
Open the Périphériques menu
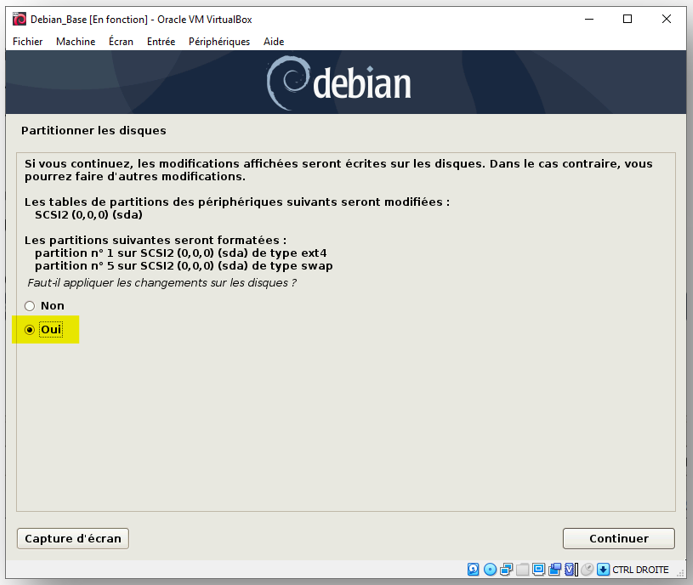point(219,42)
